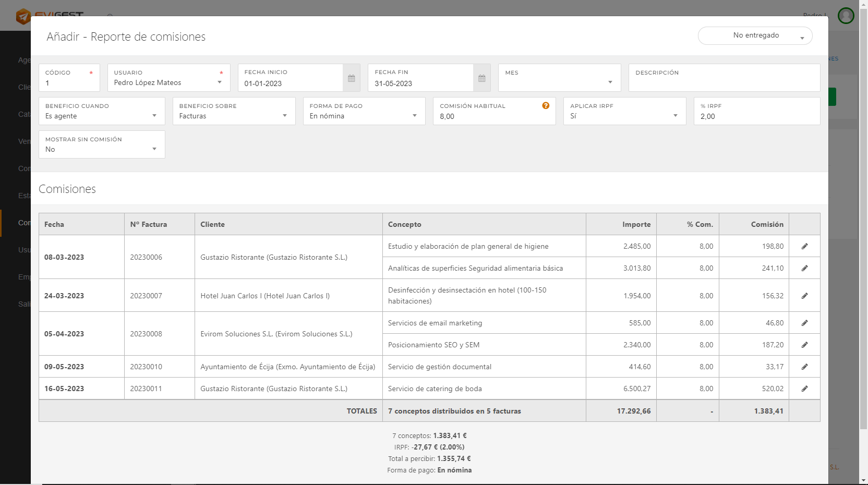Open the calendar picker for Fecha Fin

pyautogui.click(x=481, y=78)
